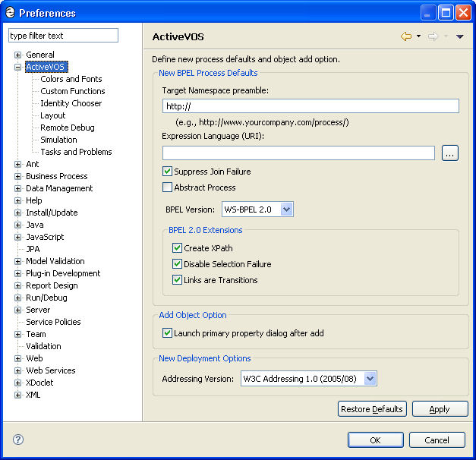Expand the Web Services node

pos(18,370)
